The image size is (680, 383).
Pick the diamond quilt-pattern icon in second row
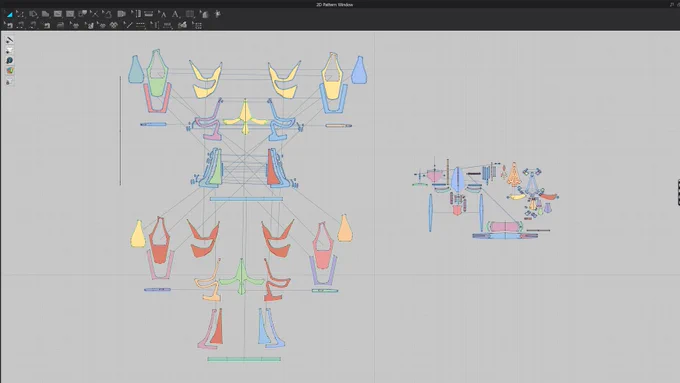[x=114, y=26]
